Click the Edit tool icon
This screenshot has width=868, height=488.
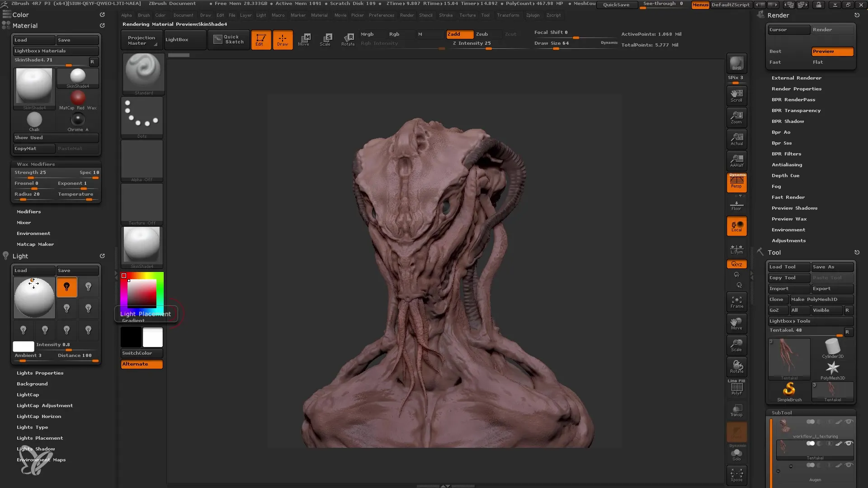260,39
